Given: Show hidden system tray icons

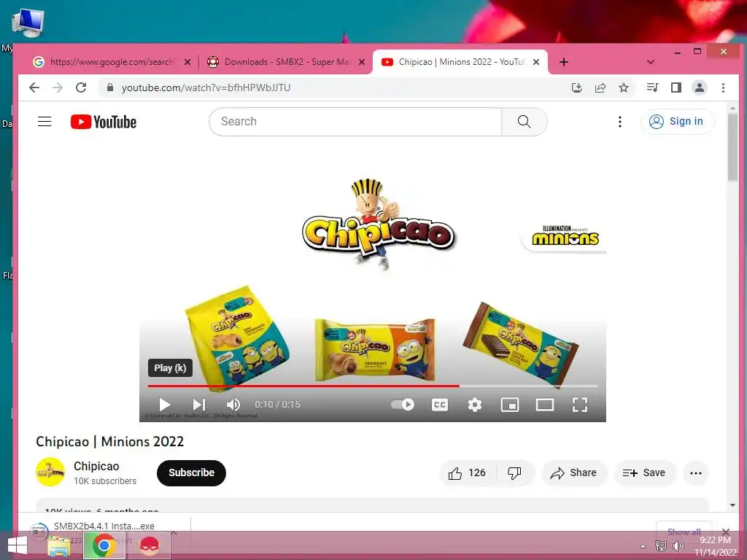Looking at the screenshot, I should (643, 546).
